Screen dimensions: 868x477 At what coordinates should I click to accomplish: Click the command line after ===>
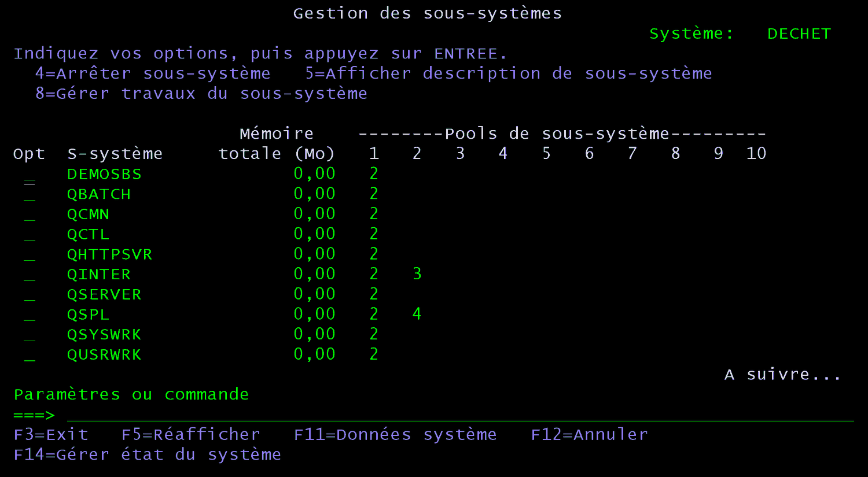[x=460, y=415]
